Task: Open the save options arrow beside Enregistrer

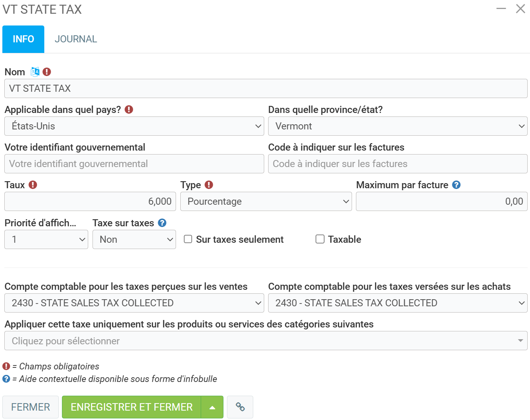Action: point(212,407)
